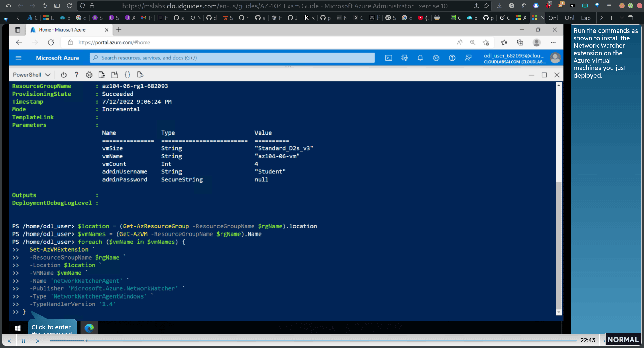Click the portal.azure.com address bar
This screenshot has height=348, width=644.
258,42
